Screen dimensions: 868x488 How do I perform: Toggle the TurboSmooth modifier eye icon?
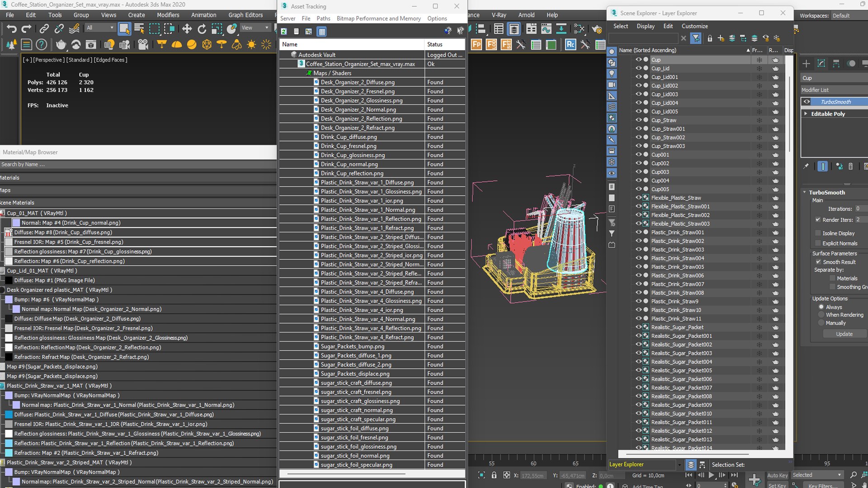pyautogui.click(x=807, y=102)
